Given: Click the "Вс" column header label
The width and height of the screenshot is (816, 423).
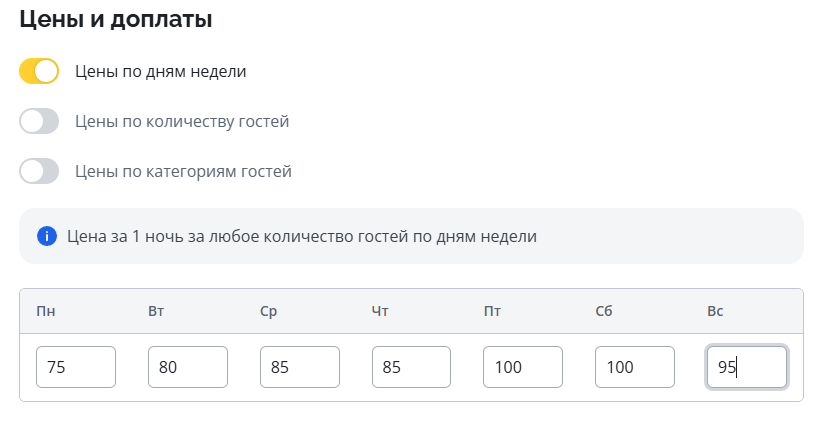Looking at the screenshot, I should coord(715,311).
